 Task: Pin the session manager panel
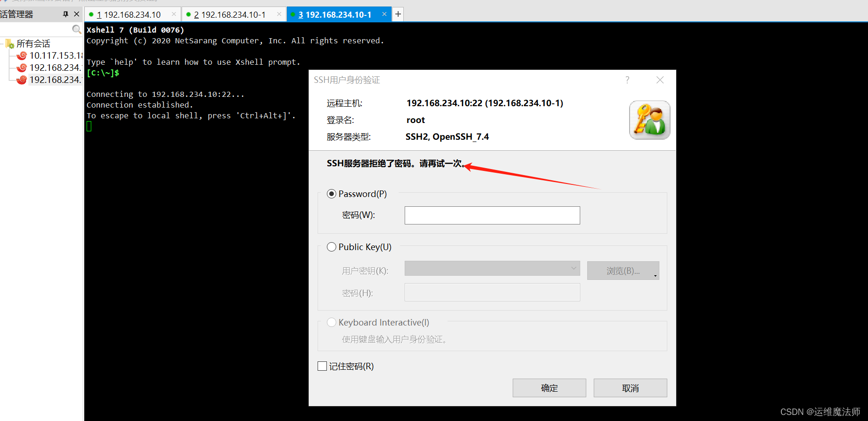point(66,14)
